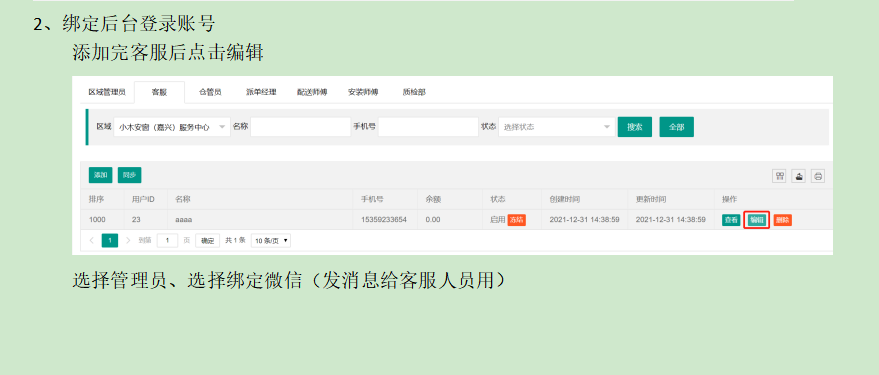This screenshot has height=375, width=879.
Task: Click the print table icon
Action: 818,176
